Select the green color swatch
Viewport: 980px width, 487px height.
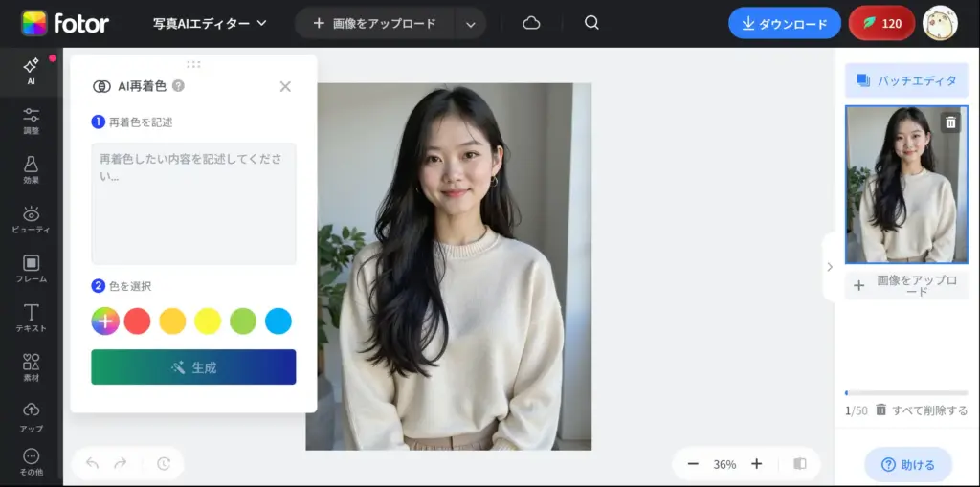[243, 321]
